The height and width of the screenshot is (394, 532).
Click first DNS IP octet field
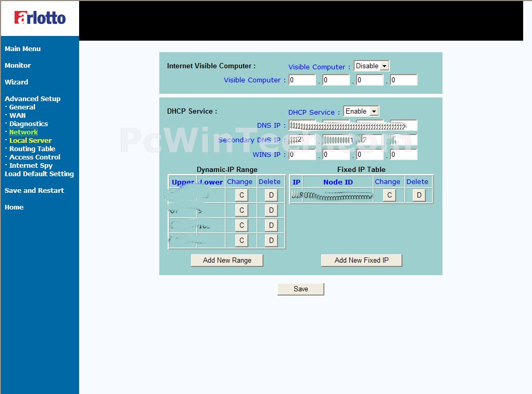coord(302,125)
